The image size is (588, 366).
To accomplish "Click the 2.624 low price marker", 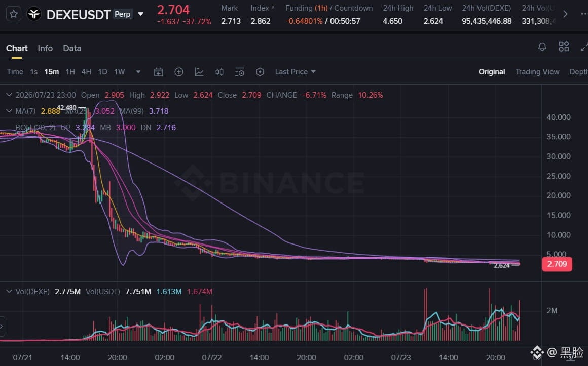I will [501, 266].
